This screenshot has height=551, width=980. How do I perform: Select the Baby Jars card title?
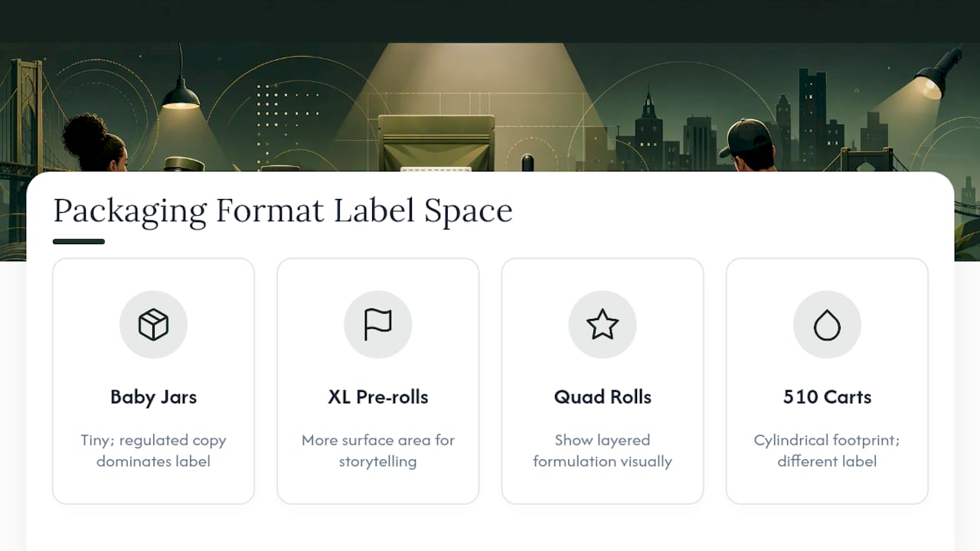[153, 397]
